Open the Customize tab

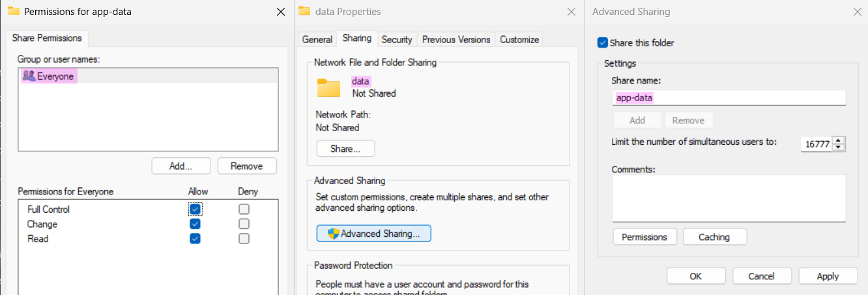click(519, 40)
